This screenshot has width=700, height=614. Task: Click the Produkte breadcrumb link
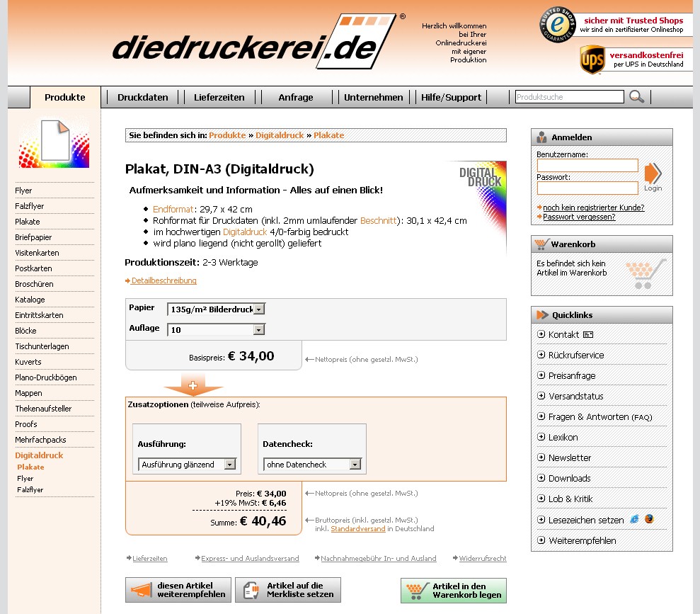227,135
